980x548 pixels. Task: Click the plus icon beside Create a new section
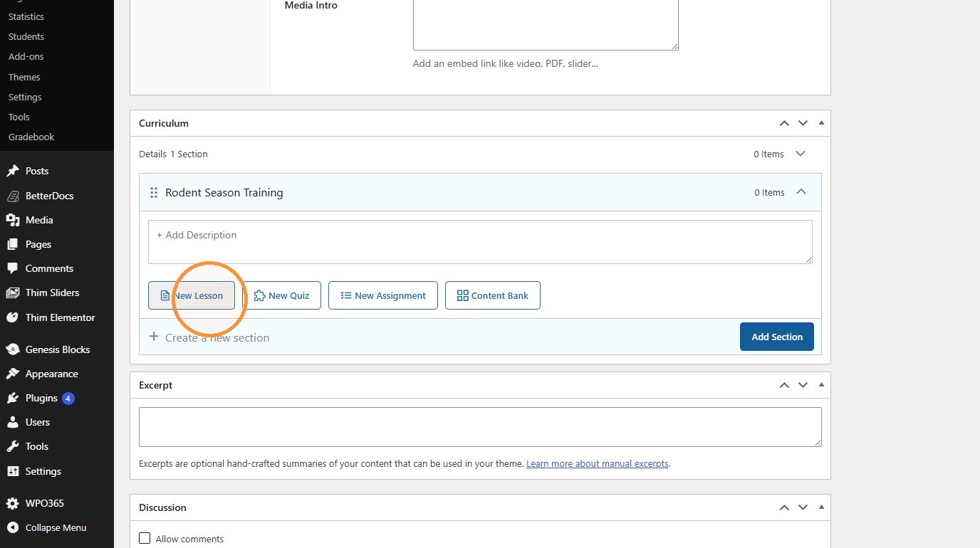tap(154, 337)
